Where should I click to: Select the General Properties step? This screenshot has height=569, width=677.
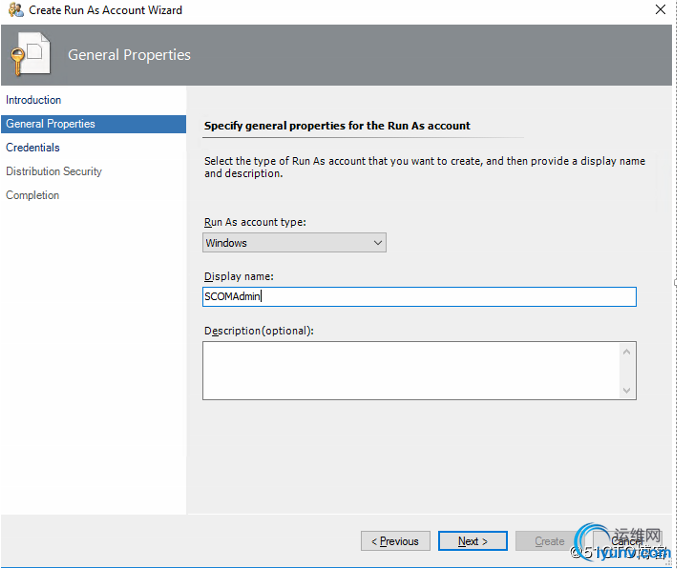(x=50, y=124)
